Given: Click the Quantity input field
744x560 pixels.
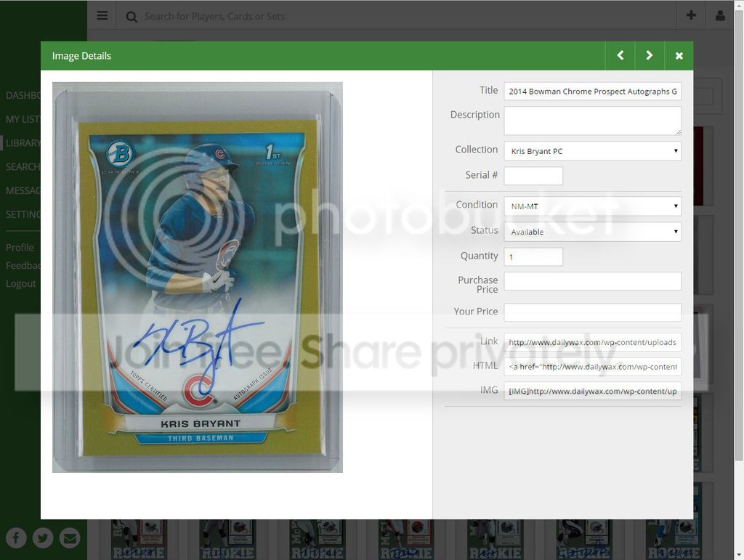Looking at the screenshot, I should click(x=533, y=256).
